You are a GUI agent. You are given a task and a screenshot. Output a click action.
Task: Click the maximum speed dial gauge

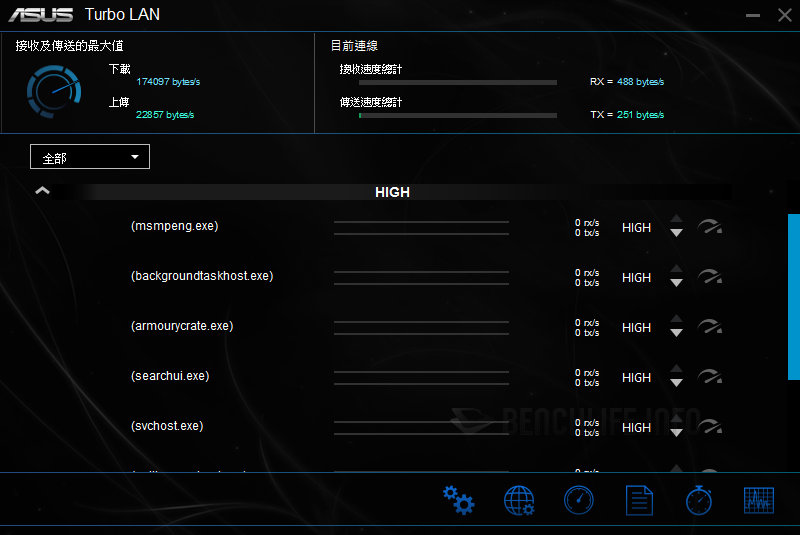tap(54, 91)
